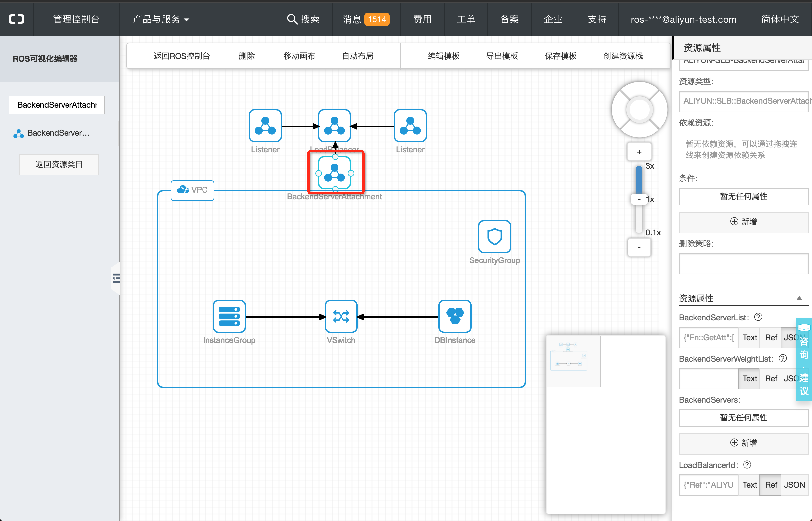812x521 pixels.
Task: Select JSON mode for LoadBalancerId
Action: 794,485
